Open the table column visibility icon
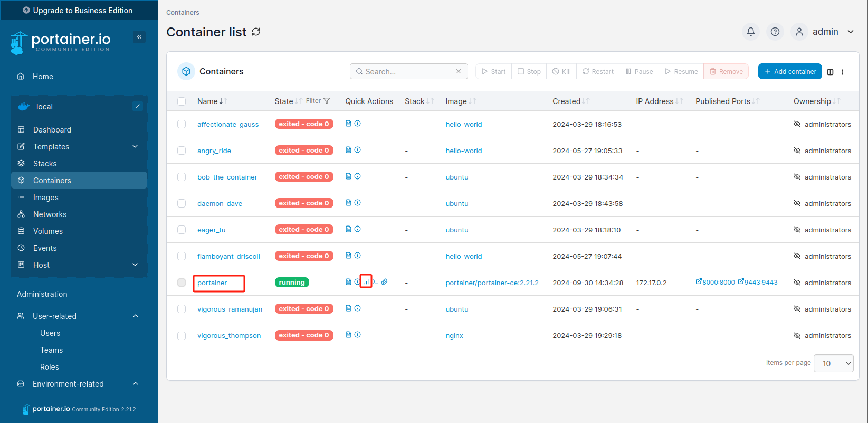This screenshot has width=868, height=423. click(831, 72)
